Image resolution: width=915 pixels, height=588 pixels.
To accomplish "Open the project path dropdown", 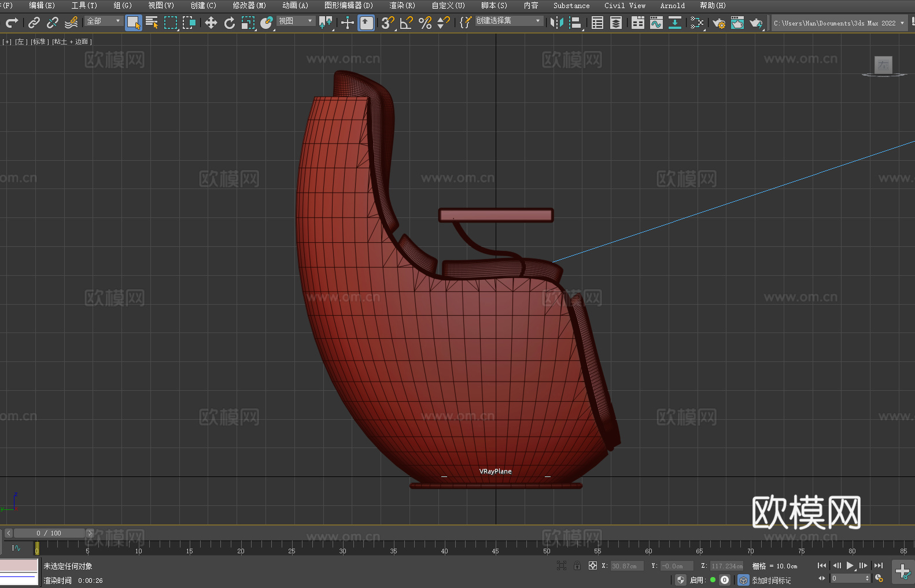I will (x=839, y=23).
